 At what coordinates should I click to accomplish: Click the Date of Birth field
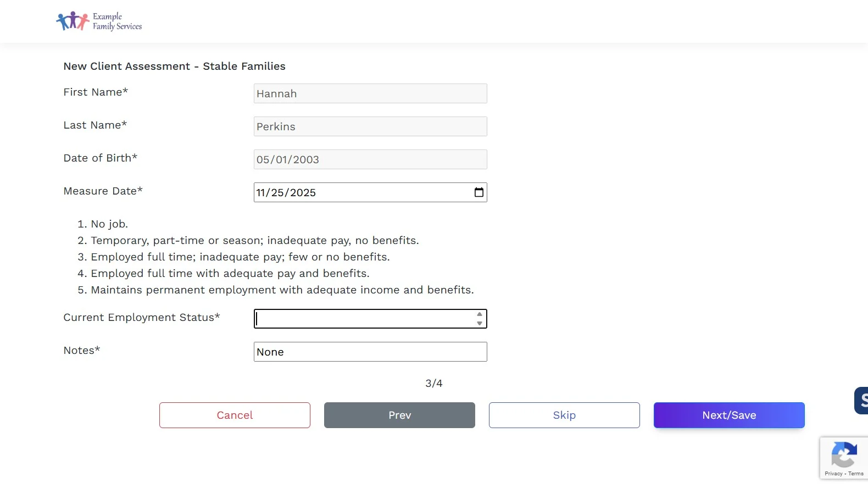click(370, 159)
